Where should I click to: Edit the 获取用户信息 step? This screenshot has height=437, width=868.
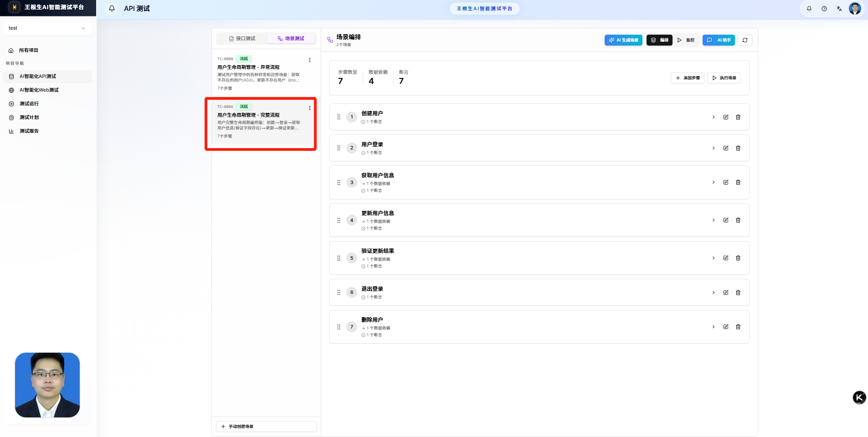pyautogui.click(x=726, y=182)
